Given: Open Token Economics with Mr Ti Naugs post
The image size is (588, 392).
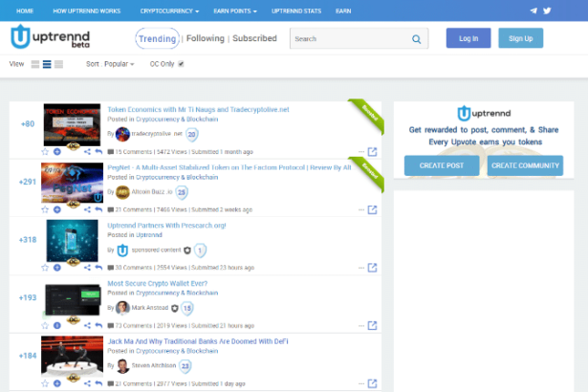Looking at the screenshot, I should 198,110.
